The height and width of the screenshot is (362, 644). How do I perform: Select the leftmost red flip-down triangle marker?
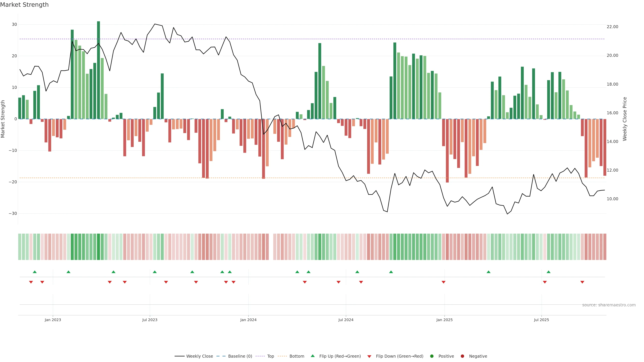[31, 282]
